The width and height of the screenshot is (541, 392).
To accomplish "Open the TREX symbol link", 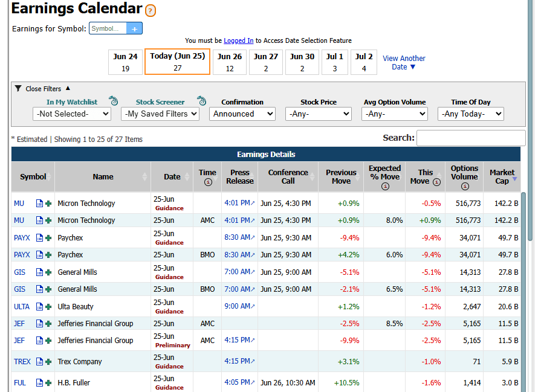I will pyautogui.click(x=22, y=362).
